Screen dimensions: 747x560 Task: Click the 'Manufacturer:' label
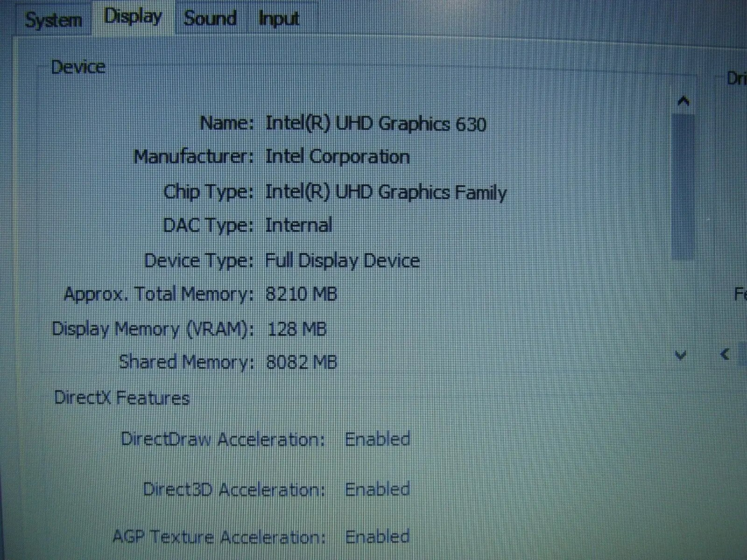pos(194,157)
